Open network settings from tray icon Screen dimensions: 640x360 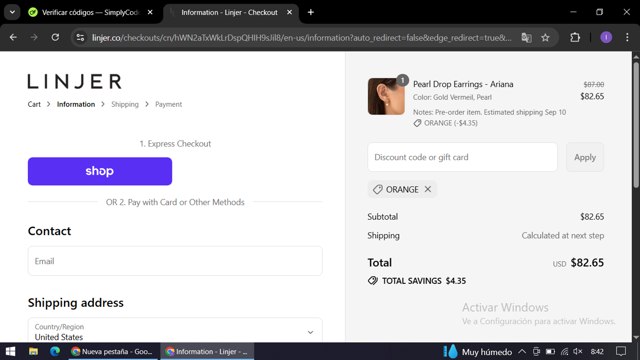coord(564,351)
